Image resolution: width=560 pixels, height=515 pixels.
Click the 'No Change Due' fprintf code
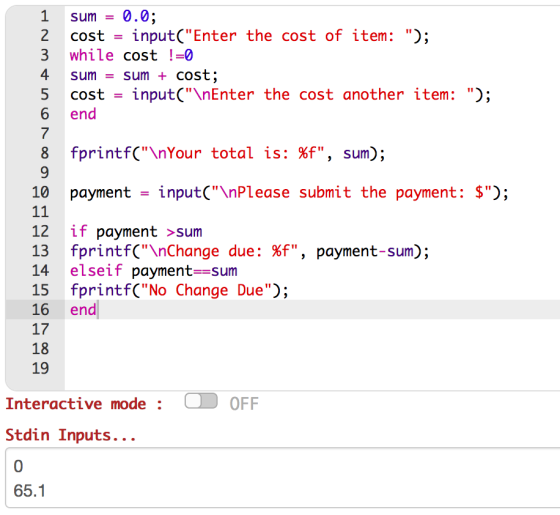pyautogui.click(x=179, y=290)
